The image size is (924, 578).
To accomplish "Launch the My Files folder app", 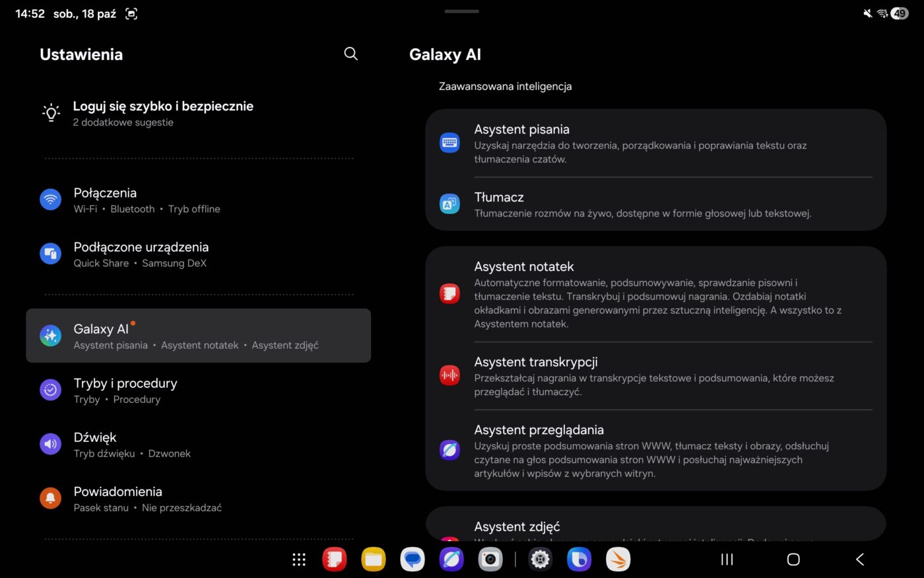I will [374, 560].
